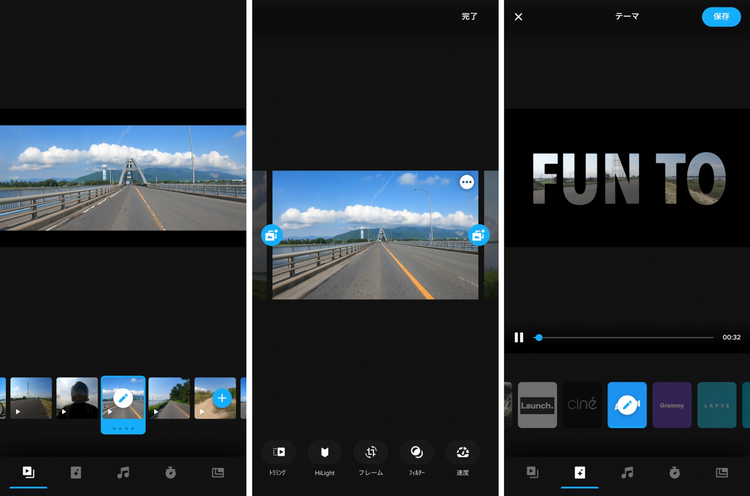Select the purple Grammy theme
The width and height of the screenshot is (750, 496).
click(672, 405)
